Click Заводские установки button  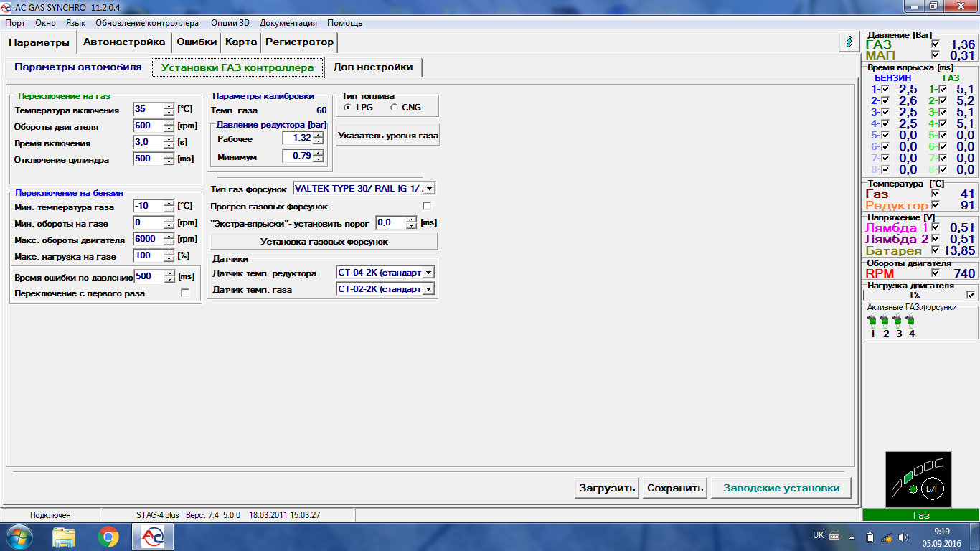tap(781, 488)
